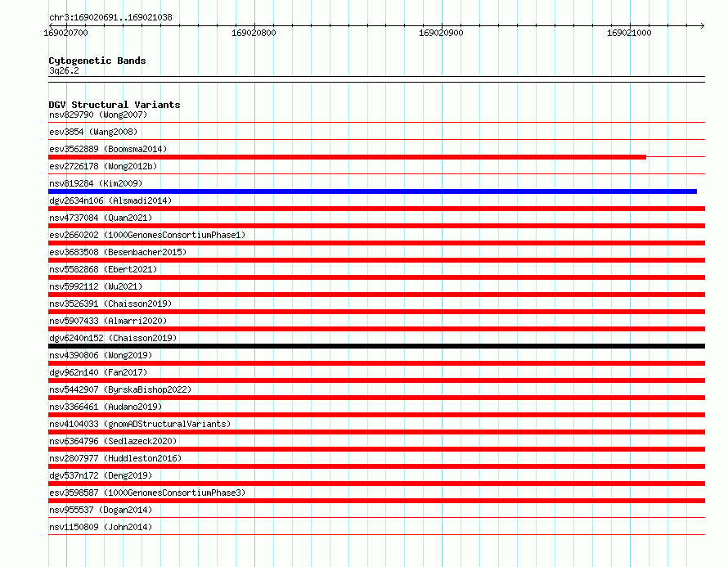Click the red esv3598587 Phase3 bar
Image resolution: width=728 pixels, height=567 pixels.
click(x=376, y=501)
